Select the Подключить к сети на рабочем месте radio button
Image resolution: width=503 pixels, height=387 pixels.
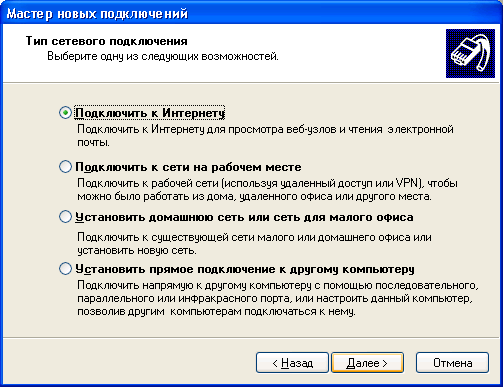[x=65, y=167]
